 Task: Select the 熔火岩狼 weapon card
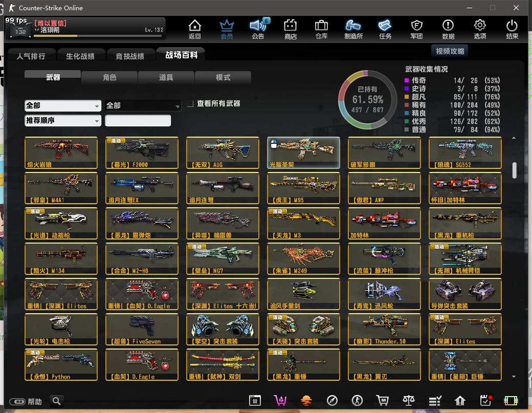click(x=61, y=153)
